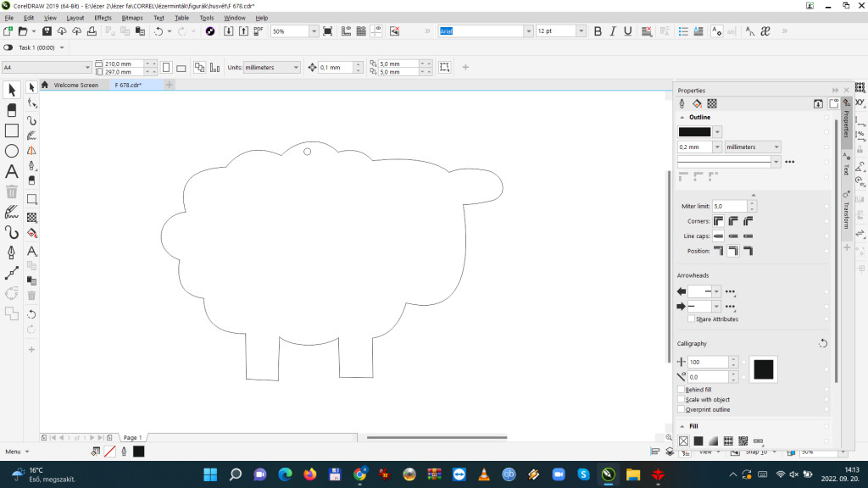The height and width of the screenshot is (488, 868).
Task: Click the Undo arrow icon
Action: coord(159,31)
